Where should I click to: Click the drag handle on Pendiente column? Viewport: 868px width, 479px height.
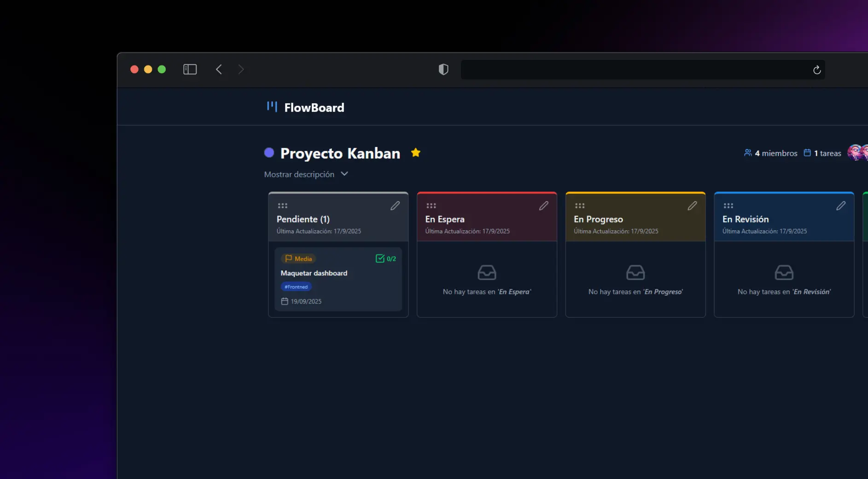pyautogui.click(x=282, y=205)
